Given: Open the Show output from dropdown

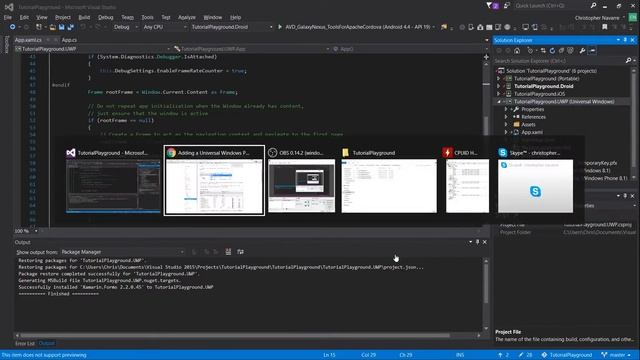Looking at the screenshot, I should point(122,252).
